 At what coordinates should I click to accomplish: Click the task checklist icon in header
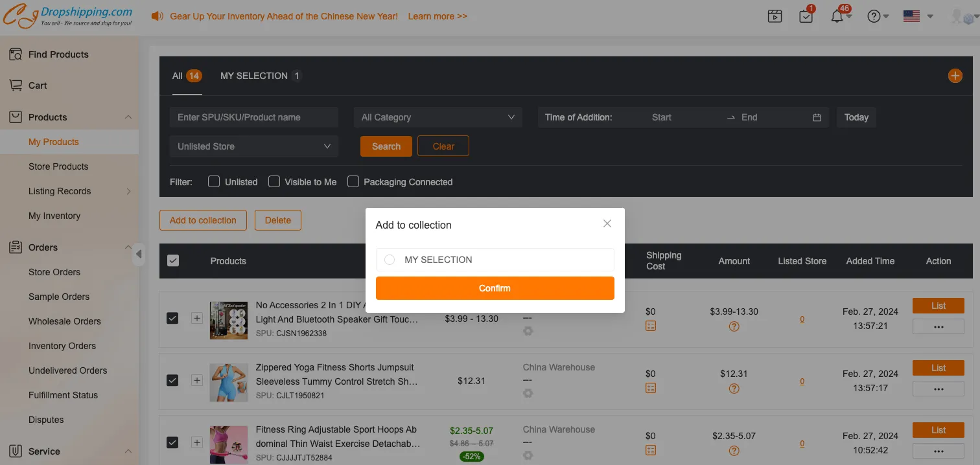point(806,17)
